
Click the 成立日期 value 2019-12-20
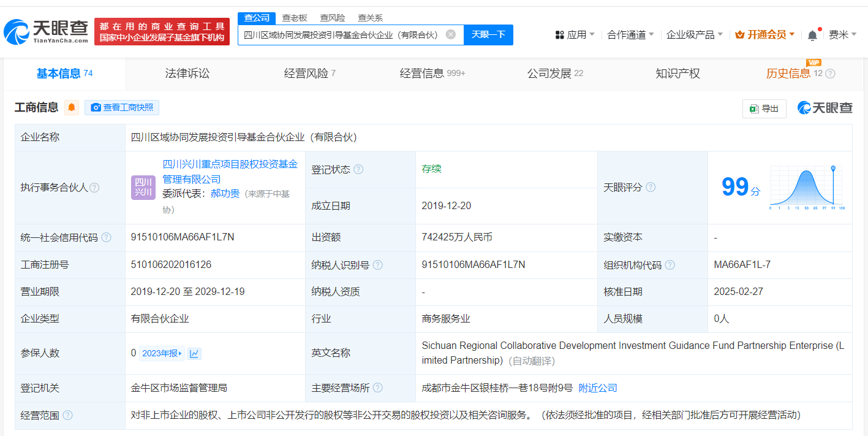(447, 206)
